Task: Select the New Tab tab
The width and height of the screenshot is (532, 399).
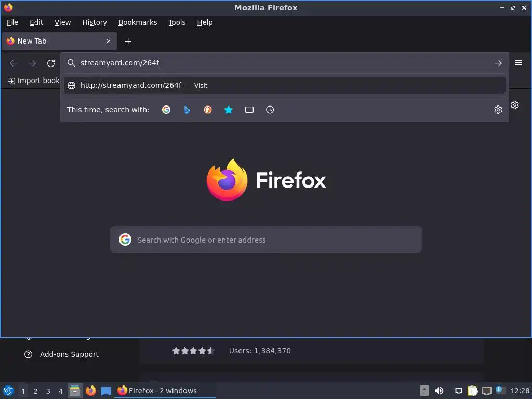Action: (x=59, y=41)
